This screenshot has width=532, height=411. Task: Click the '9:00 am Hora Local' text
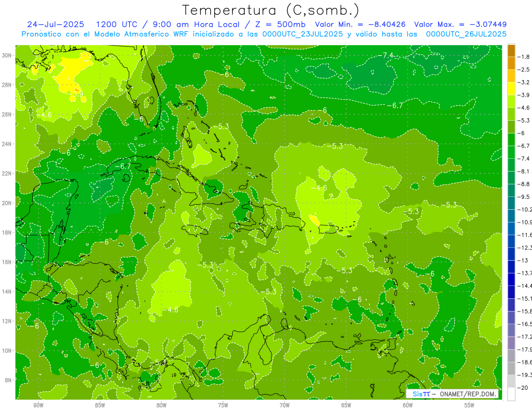pos(196,24)
